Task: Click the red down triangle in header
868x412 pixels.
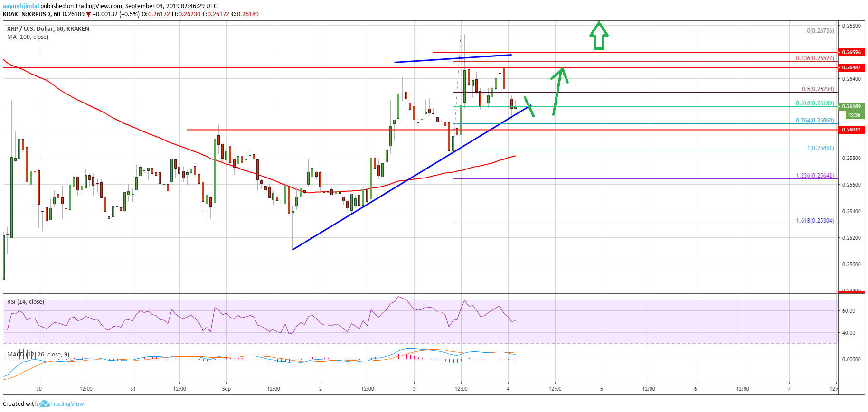Action: (x=88, y=14)
